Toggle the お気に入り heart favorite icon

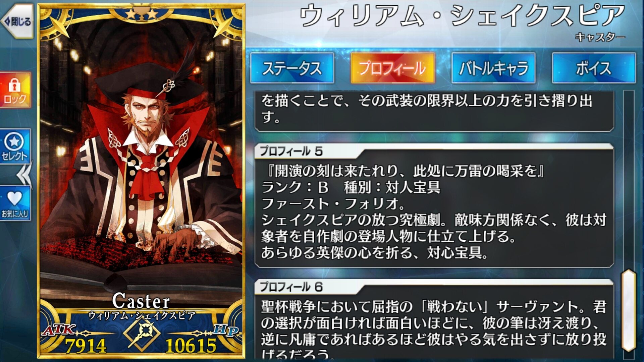15,203
